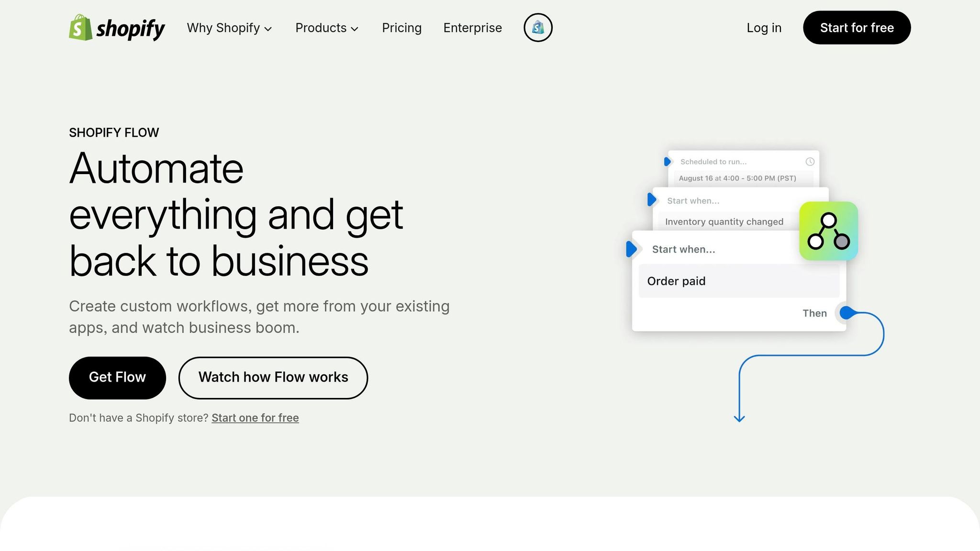This screenshot has height=551, width=980.
Task: Expand the Why Shopify menu
Action: click(229, 28)
